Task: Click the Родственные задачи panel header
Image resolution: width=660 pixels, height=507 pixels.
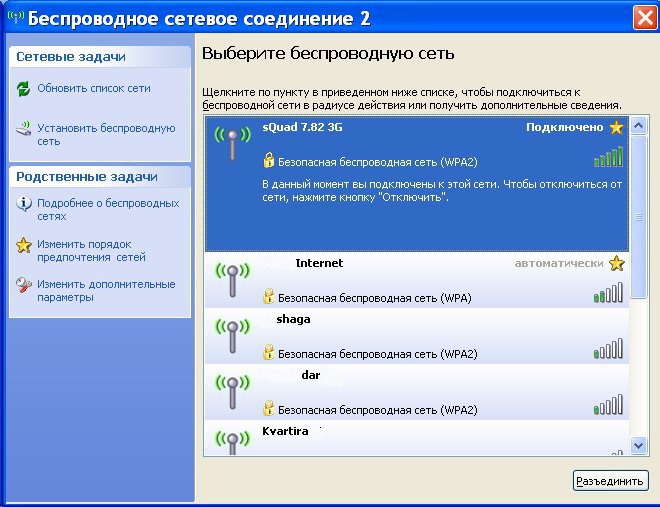Action: coord(100,177)
